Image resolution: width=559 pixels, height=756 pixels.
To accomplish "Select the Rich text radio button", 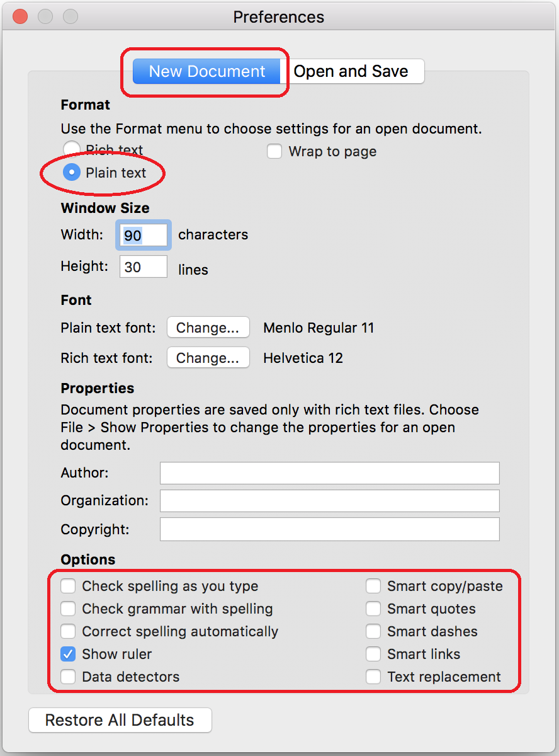I will [x=71, y=149].
